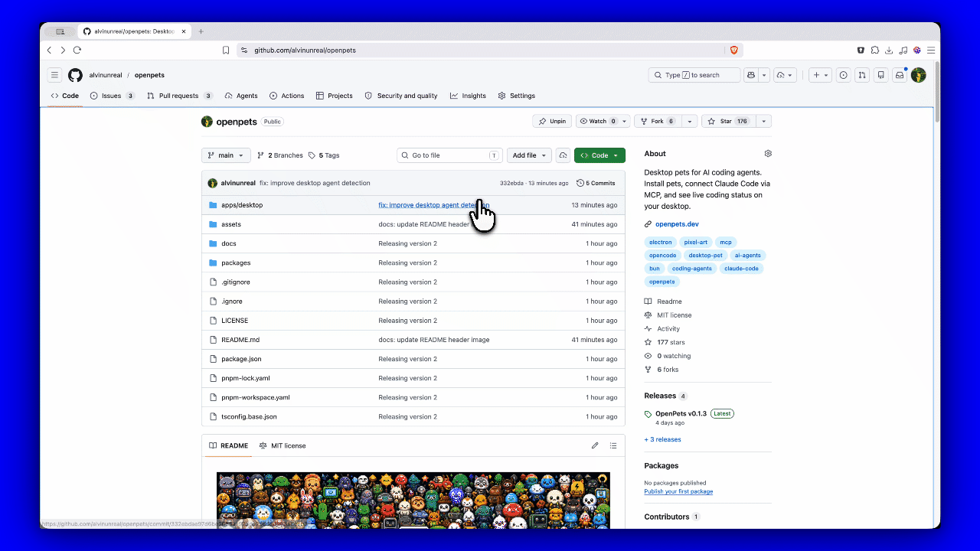Edit the README with the pencil icon
The image size is (980, 551).
pos(595,445)
